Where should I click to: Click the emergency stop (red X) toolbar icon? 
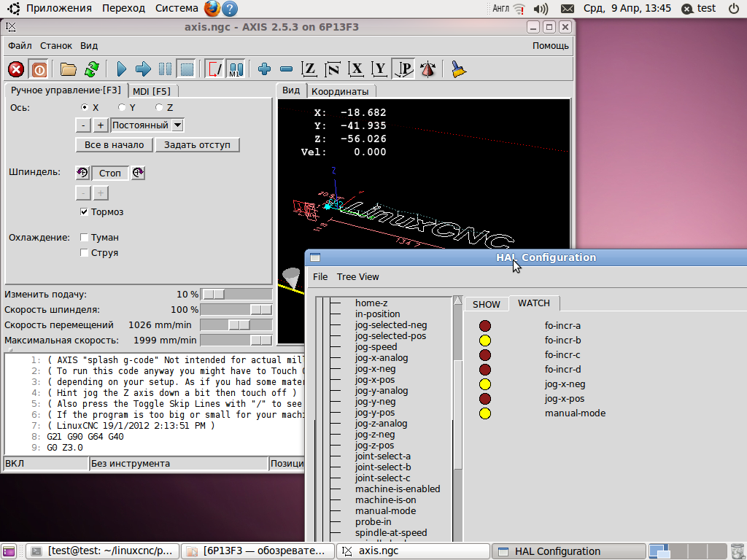coord(16,69)
